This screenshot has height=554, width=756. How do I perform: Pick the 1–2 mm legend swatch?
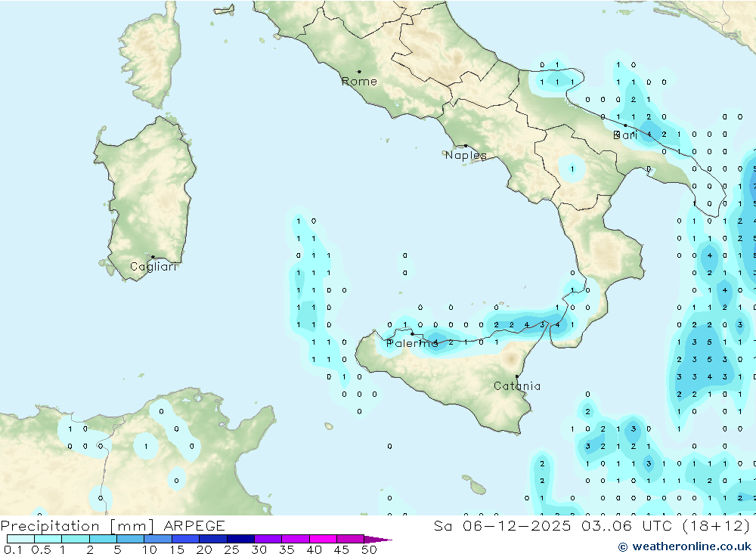(x=76, y=539)
